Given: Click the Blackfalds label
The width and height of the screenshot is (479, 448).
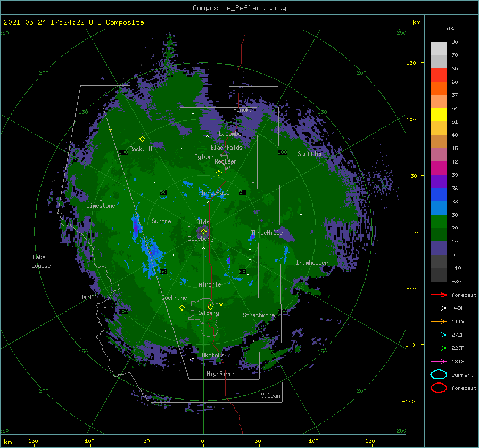Looking at the screenshot, I should [226, 148].
